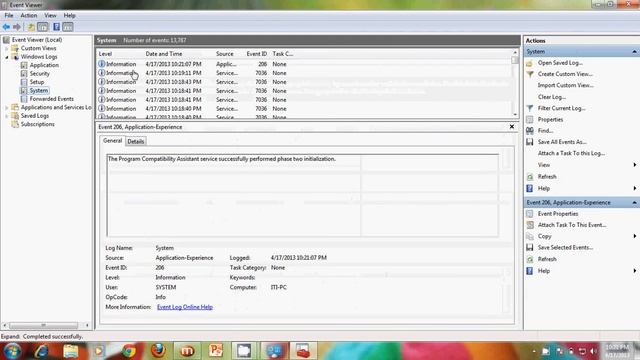Click Open Saved Log action
Viewport: 640px width, 360px height.
tap(560, 63)
